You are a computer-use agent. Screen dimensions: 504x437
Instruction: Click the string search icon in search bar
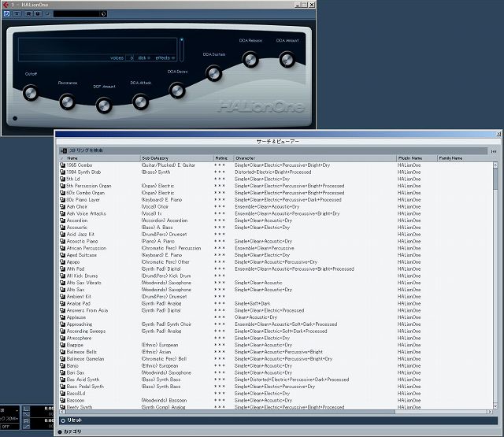click(x=64, y=150)
